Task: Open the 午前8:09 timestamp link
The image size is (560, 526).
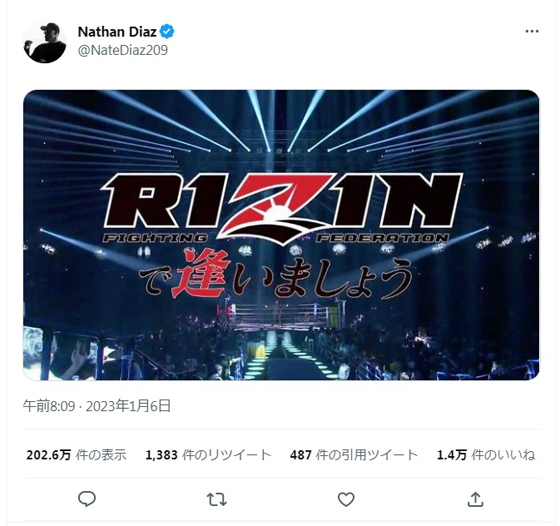Action: coord(49,406)
